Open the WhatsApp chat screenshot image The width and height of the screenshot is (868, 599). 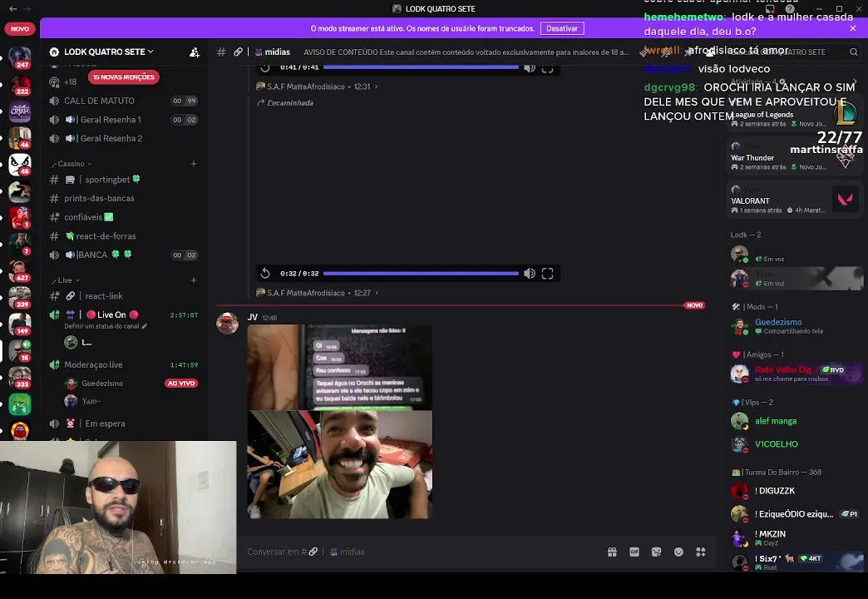[339, 367]
